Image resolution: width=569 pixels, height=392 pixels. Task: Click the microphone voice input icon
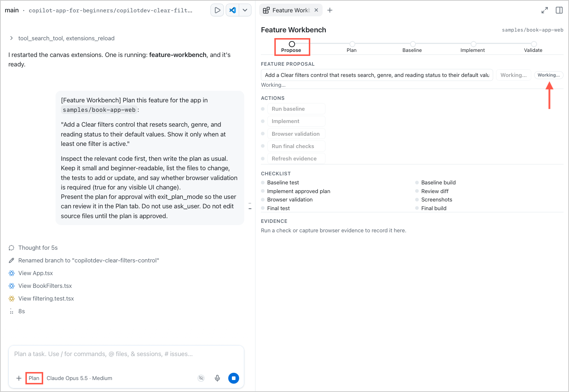tap(217, 378)
